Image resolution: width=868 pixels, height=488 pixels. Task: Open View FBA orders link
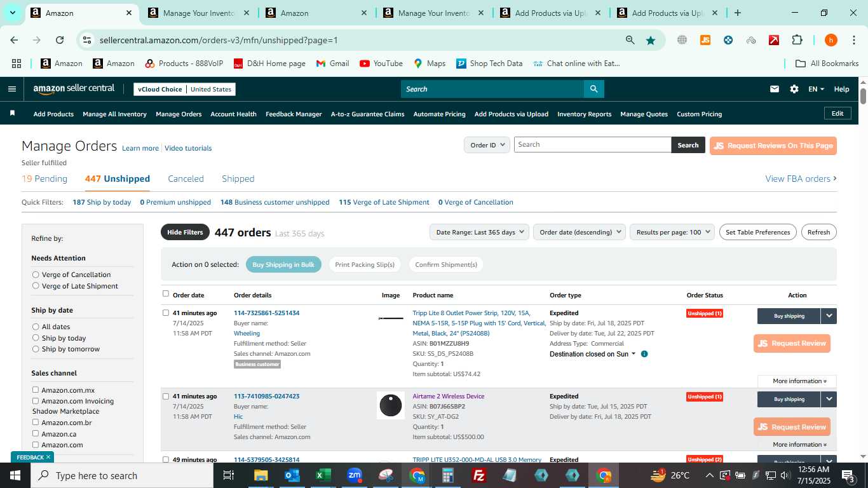pos(801,179)
